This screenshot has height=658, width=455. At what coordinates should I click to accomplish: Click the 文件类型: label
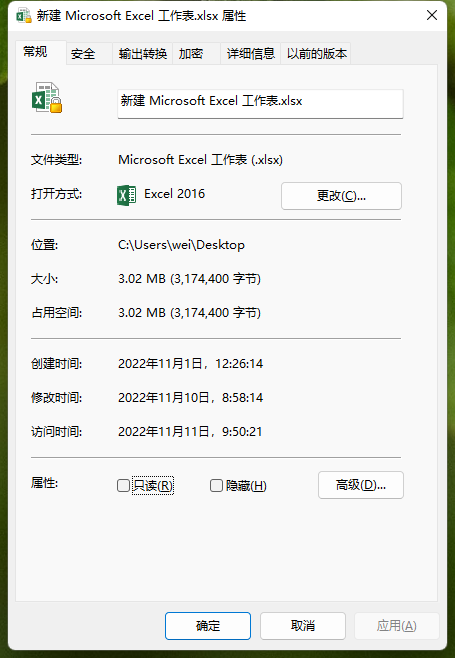coord(57,160)
